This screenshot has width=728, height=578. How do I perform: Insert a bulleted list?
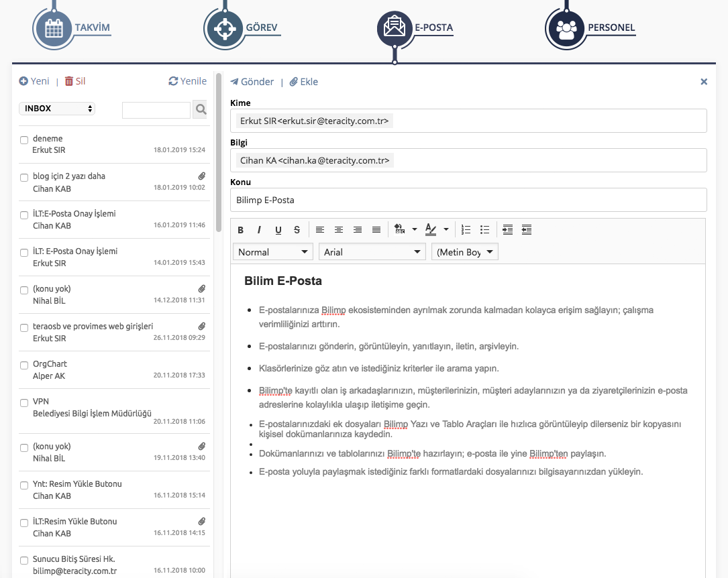(x=485, y=230)
